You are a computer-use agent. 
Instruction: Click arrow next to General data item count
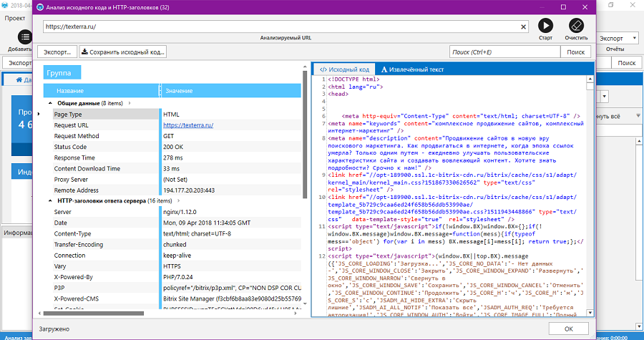click(130, 104)
